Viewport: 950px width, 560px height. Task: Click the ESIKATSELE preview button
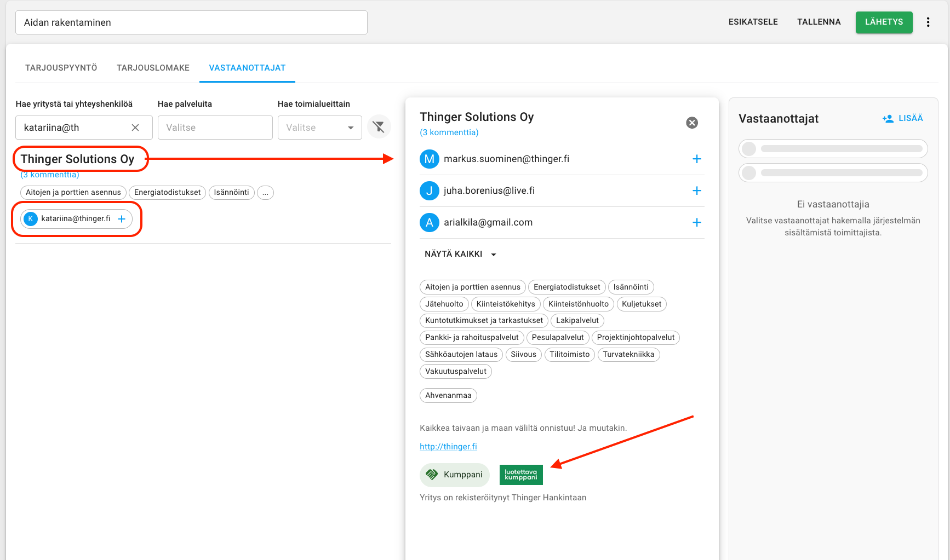coord(753,22)
